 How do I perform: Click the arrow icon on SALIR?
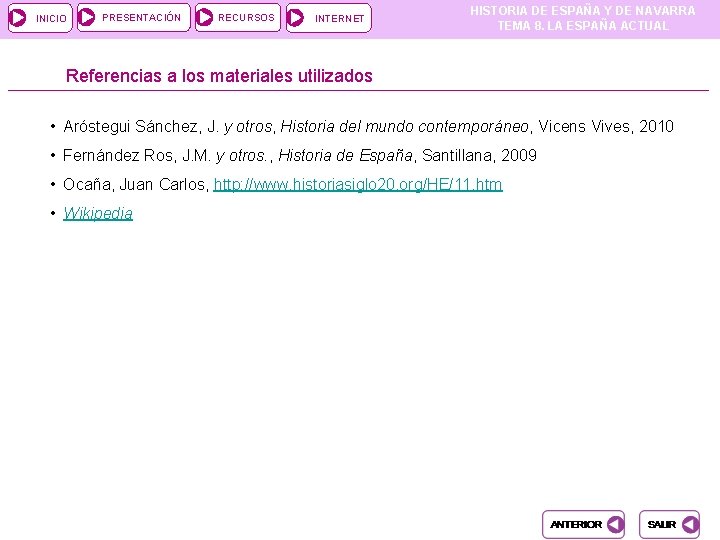tap(690, 524)
